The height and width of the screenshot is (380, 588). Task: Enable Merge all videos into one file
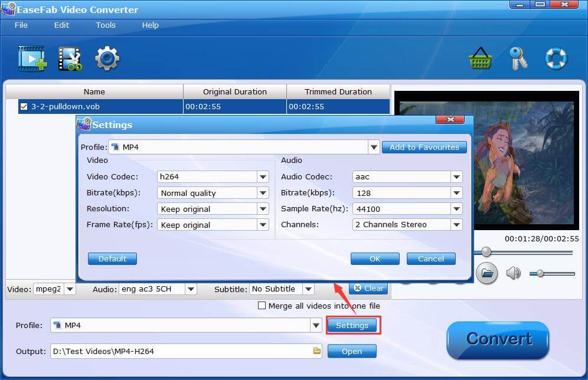(x=261, y=306)
